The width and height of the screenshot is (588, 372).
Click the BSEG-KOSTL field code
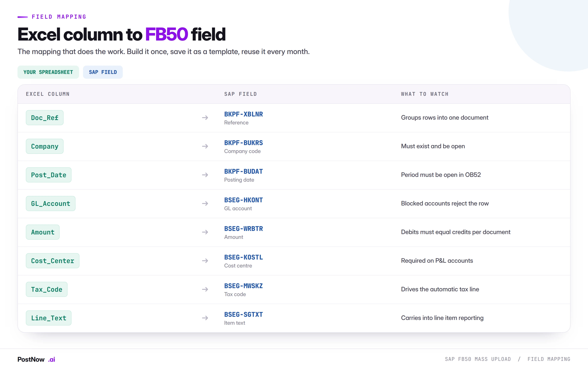(244, 257)
